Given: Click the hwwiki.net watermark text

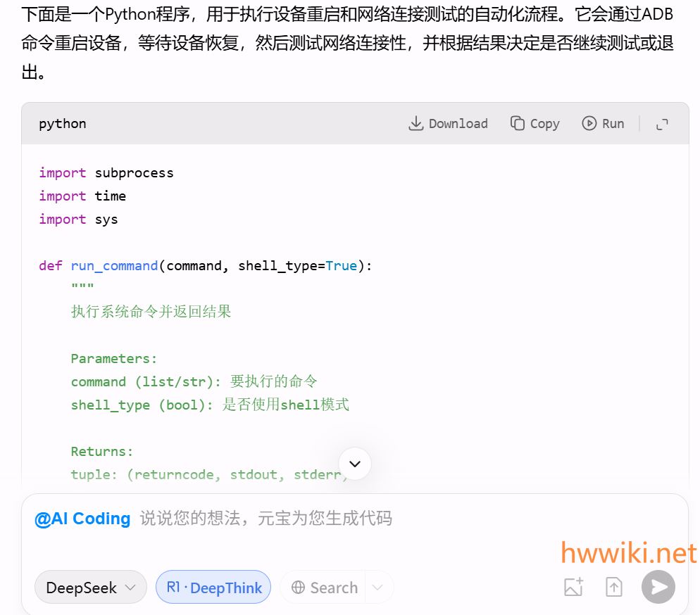Looking at the screenshot, I should pos(628,554).
